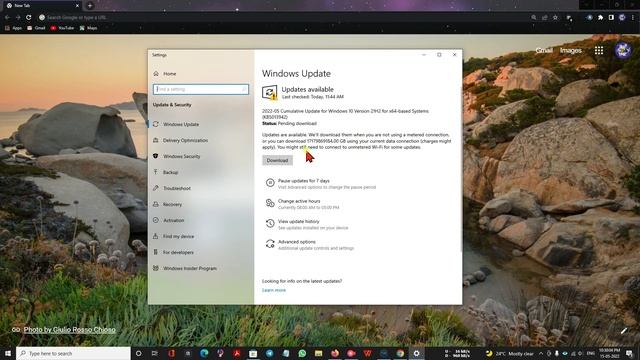
Task: Click the customize page pencil icon
Action: [x=624, y=331]
